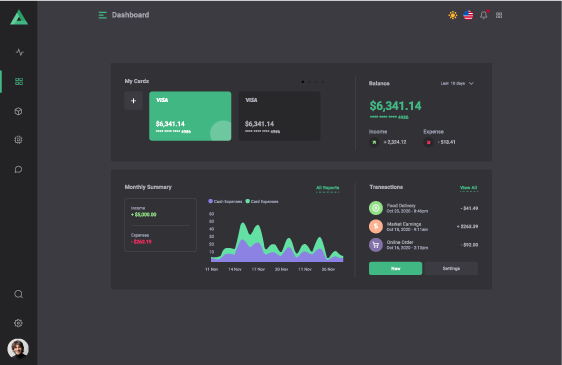Toggle the Cash Expenses legend series
Screen dimensions: 562x365
[x=225, y=202]
